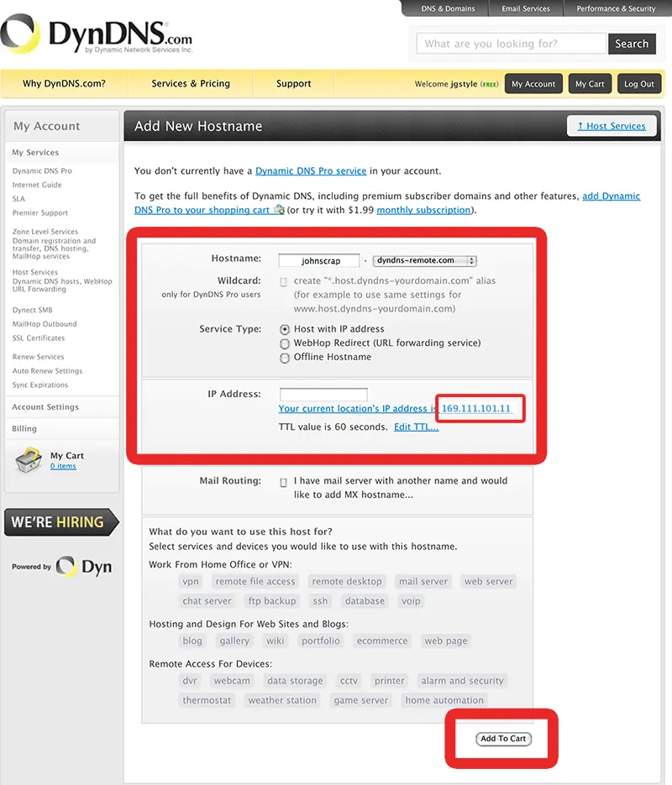Open Auto Renew Settings sidebar link
672x785 pixels.
(47, 371)
